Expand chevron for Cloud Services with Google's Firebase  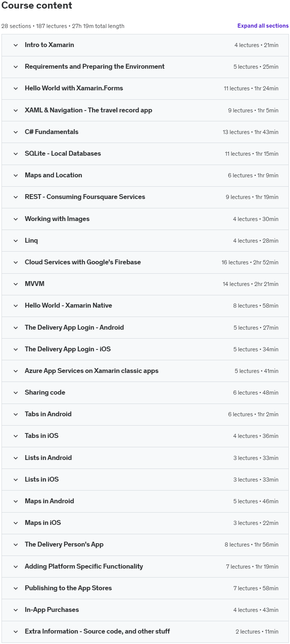[16, 262]
